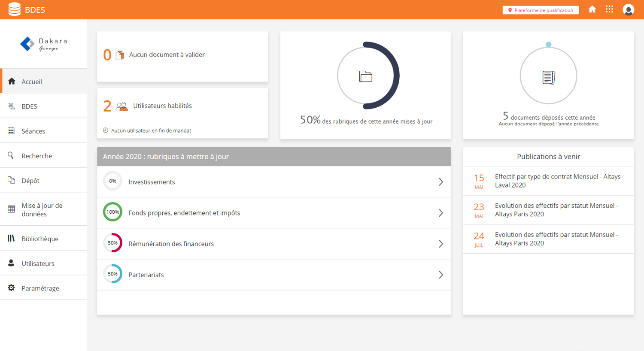644x351 pixels.
Task: Click the Publications à venir heading
Action: click(x=548, y=157)
